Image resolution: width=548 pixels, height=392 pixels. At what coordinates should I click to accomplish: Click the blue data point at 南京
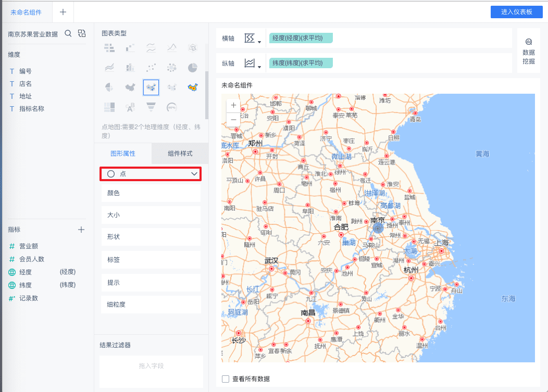pyautogui.click(x=378, y=228)
